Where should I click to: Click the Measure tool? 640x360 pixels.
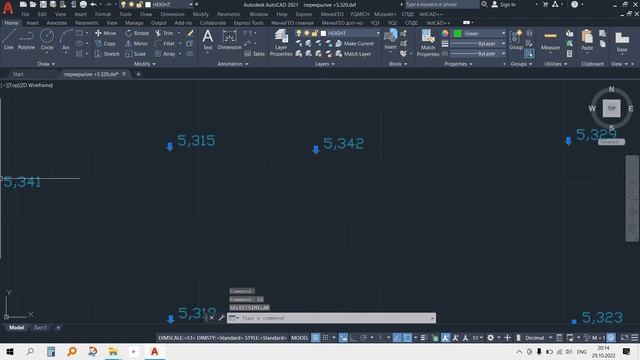pos(550,40)
